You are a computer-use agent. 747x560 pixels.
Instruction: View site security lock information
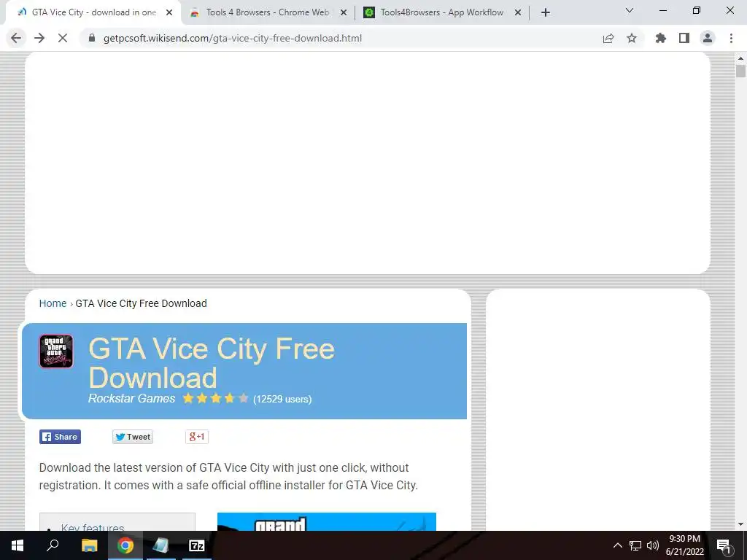tap(92, 38)
